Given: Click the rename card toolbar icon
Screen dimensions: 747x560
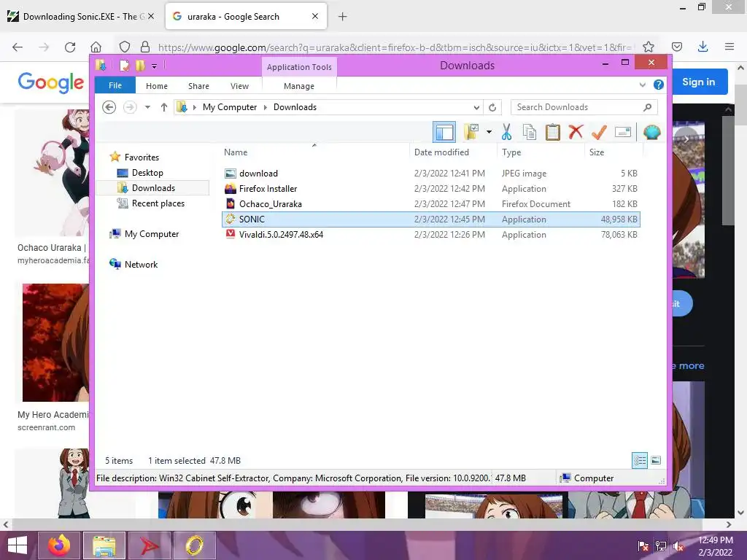Looking at the screenshot, I should 623,132.
